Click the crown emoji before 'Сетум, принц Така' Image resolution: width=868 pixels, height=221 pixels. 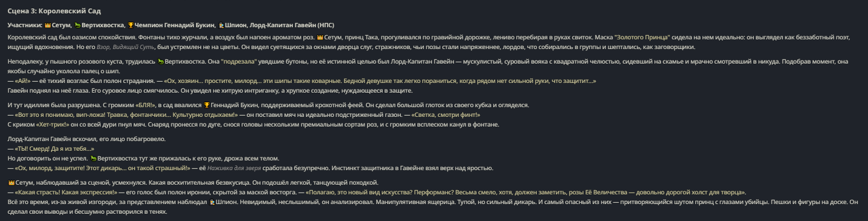coord(320,36)
